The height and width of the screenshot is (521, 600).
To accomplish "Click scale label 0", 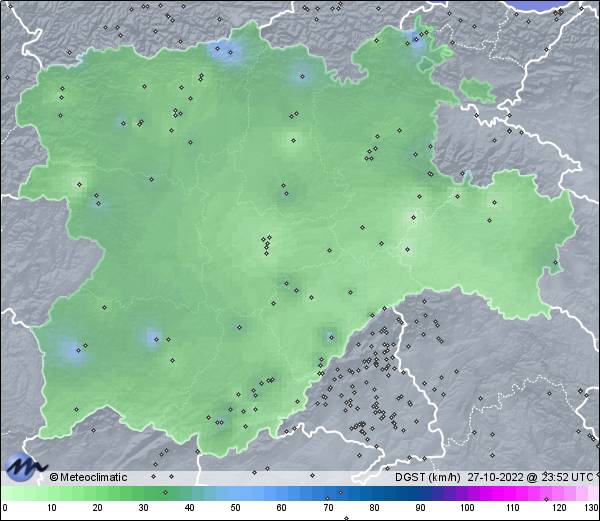I will tap(5, 508).
